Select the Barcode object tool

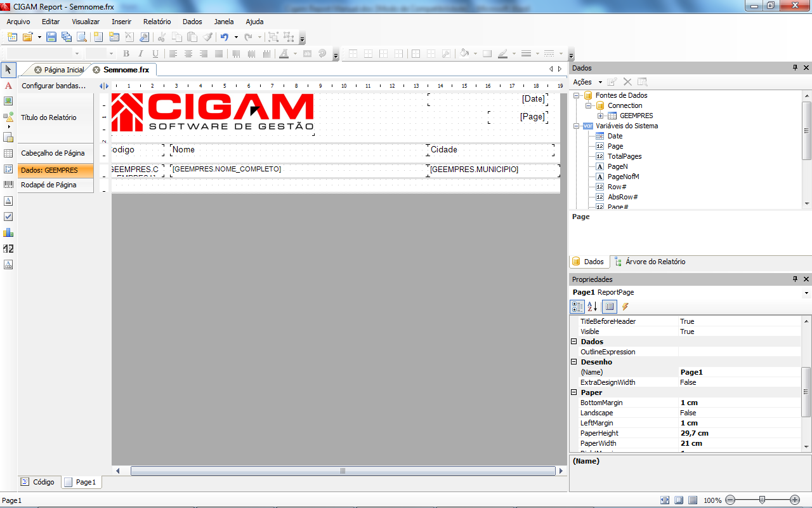pyautogui.click(x=8, y=184)
